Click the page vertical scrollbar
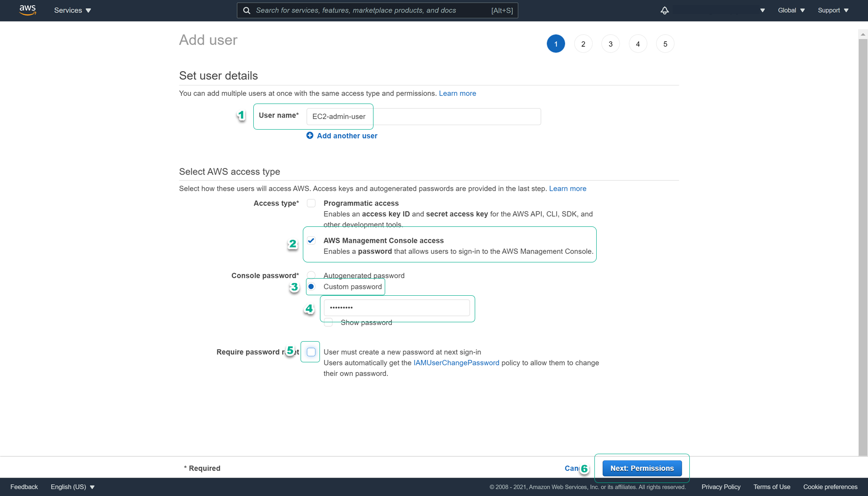Screen dimensions: 868x496 tap(863, 248)
